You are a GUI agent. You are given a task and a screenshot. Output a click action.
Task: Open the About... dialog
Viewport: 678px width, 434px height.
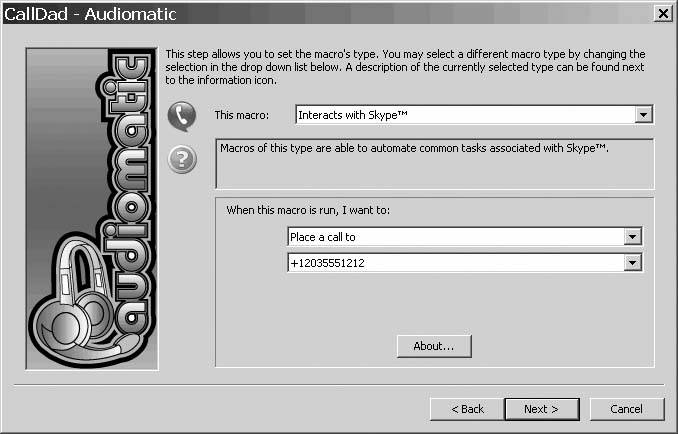point(434,346)
